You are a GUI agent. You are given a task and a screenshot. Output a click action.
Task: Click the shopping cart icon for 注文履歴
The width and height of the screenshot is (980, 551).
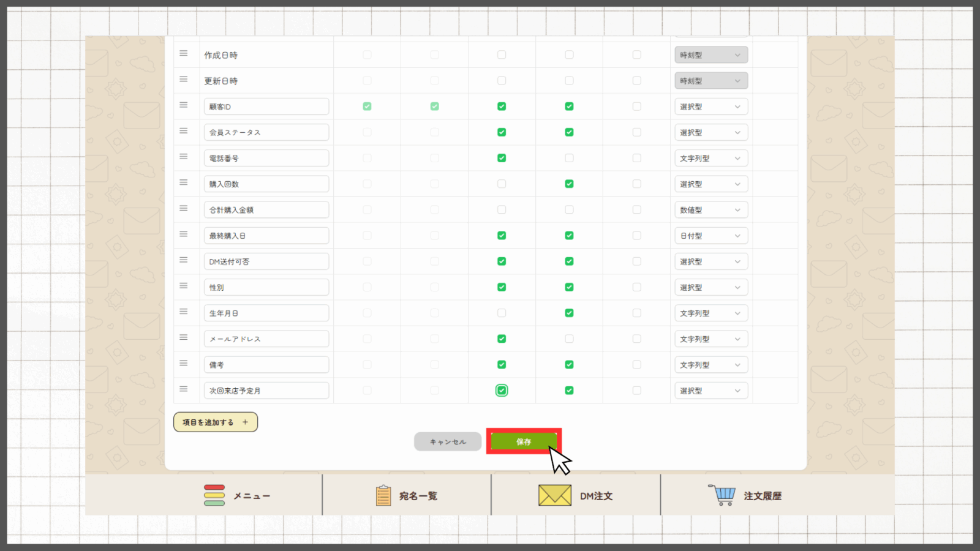point(723,495)
